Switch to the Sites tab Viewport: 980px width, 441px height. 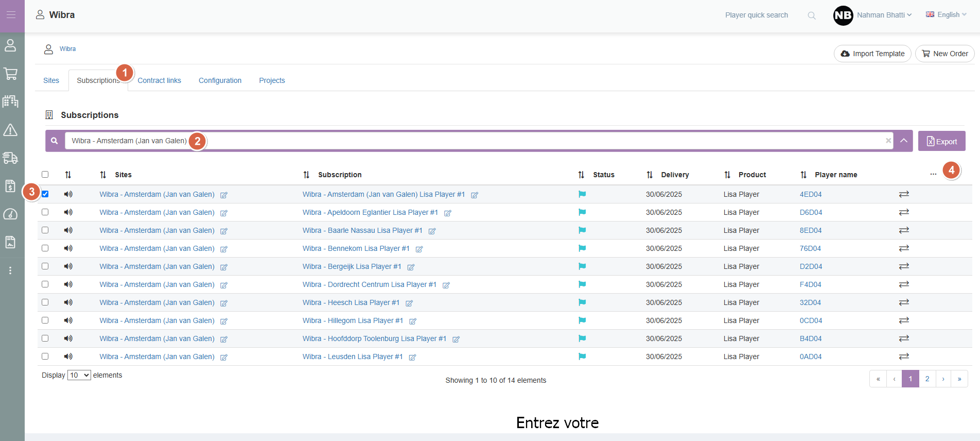click(51, 80)
